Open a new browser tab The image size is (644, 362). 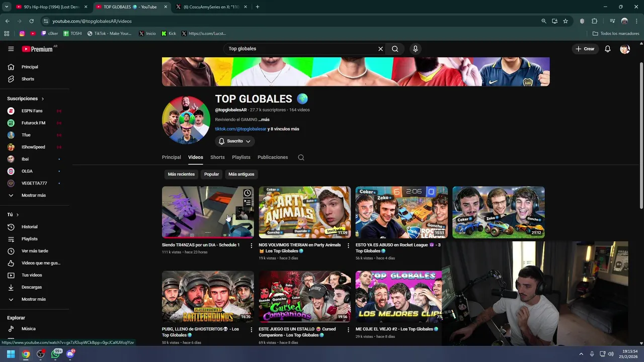click(x=258, y=7)
